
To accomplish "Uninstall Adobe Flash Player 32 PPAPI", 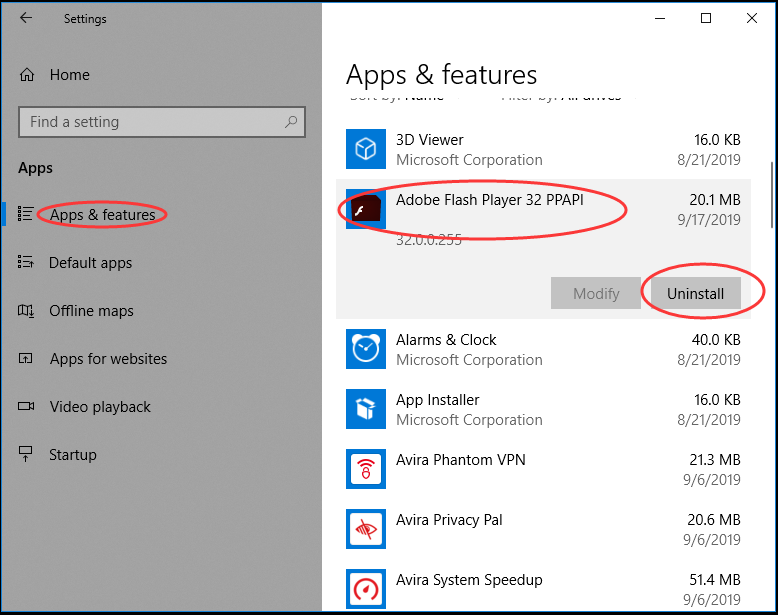I will point(695,293).
